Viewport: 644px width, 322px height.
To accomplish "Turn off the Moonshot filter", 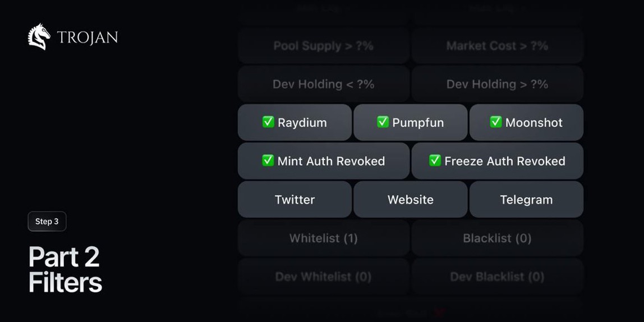I will 526,122.
